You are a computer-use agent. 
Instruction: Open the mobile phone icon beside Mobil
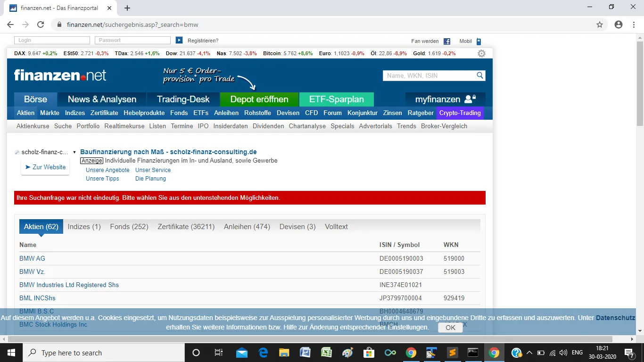479,41
